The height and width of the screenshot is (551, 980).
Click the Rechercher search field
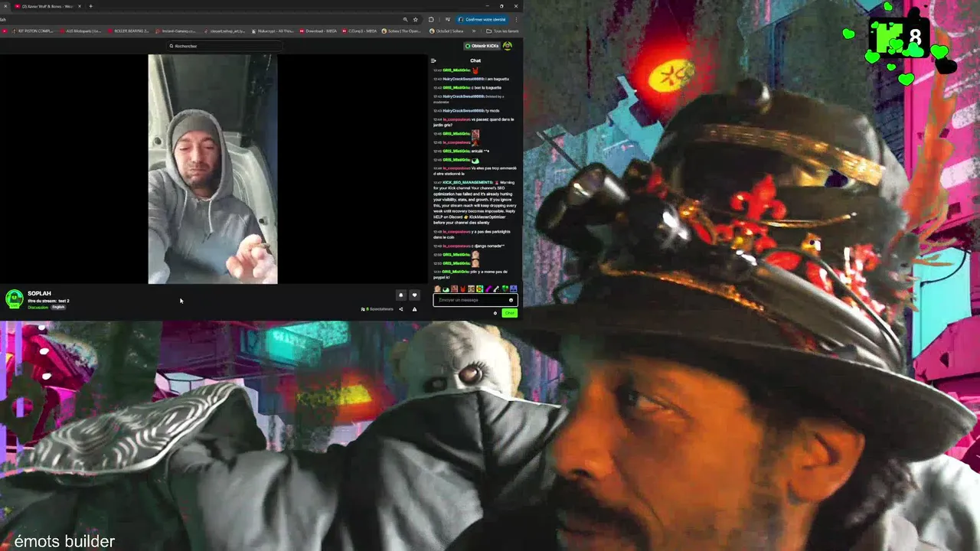224,46
